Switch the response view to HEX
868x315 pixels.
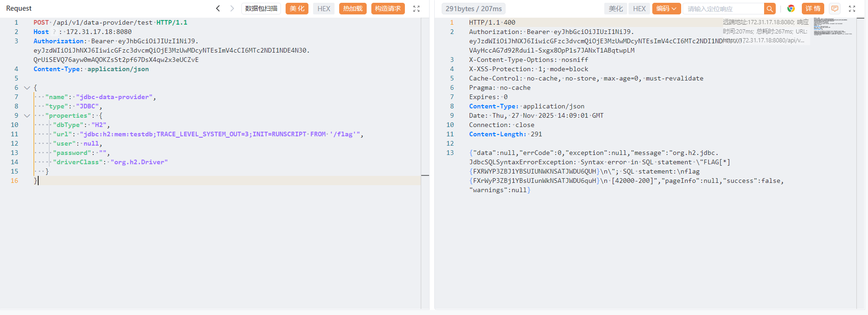click(x=639, y=8)
